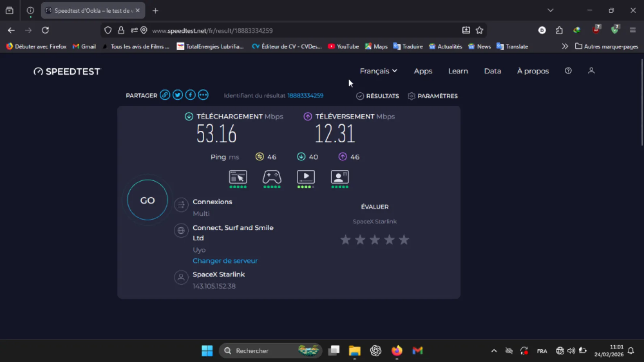Open the Learn menu
This screenshot has width=644, height=362.
(x=458, y=71)
